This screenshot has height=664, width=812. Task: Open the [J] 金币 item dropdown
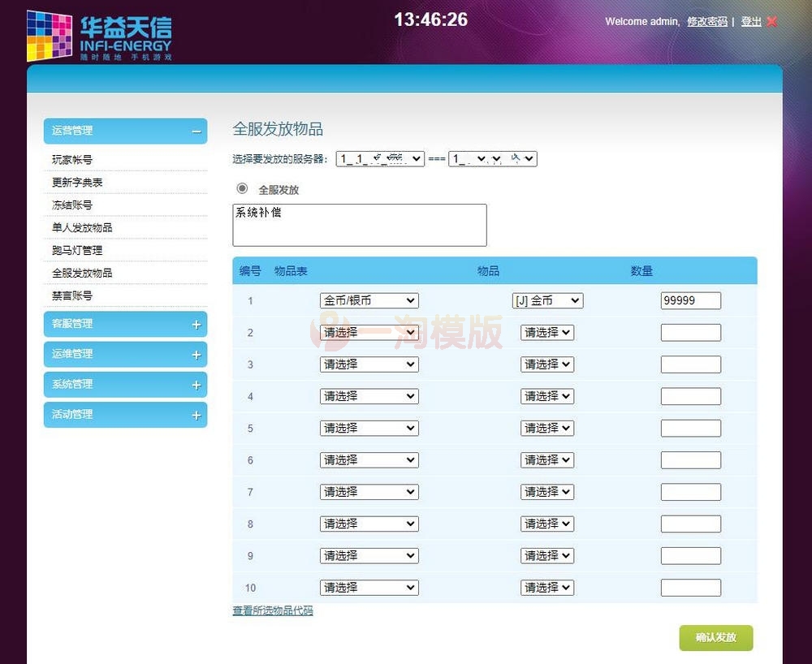[x=547, y=300]
